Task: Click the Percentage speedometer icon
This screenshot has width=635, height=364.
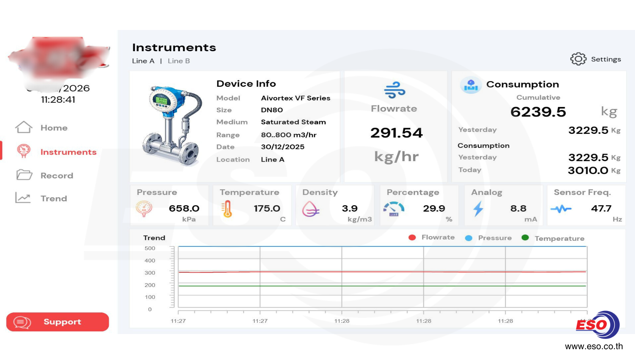Action: pyautogui.click(x=394, y=209)
